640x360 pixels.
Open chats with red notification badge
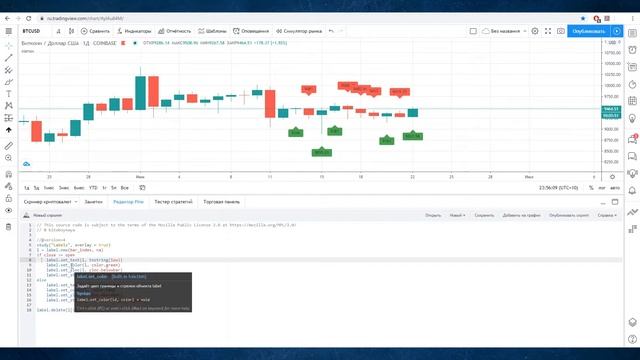(x=632, y=139)
